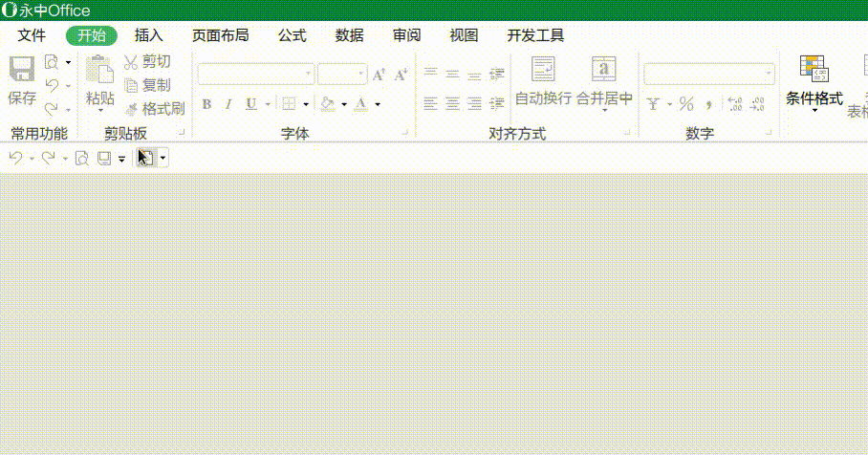The height and width of the screenshot is (455, 868).
Task: Click top vertical align icon
Action: pyautogui.click(x=431, y=73)
